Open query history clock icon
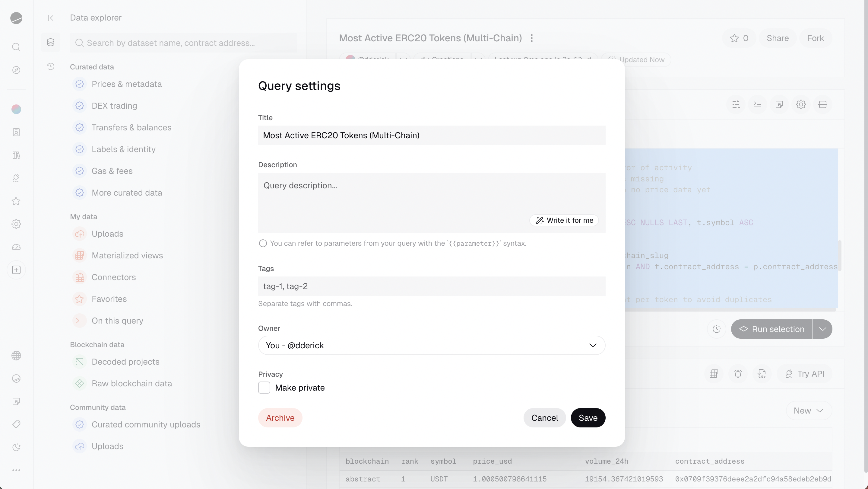This screenshot has height=489, width=868. point(51,66)
